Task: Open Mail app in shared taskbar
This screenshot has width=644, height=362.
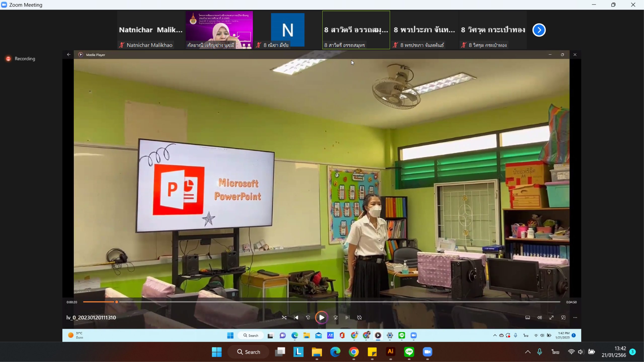Action: (x=318, y=335)
